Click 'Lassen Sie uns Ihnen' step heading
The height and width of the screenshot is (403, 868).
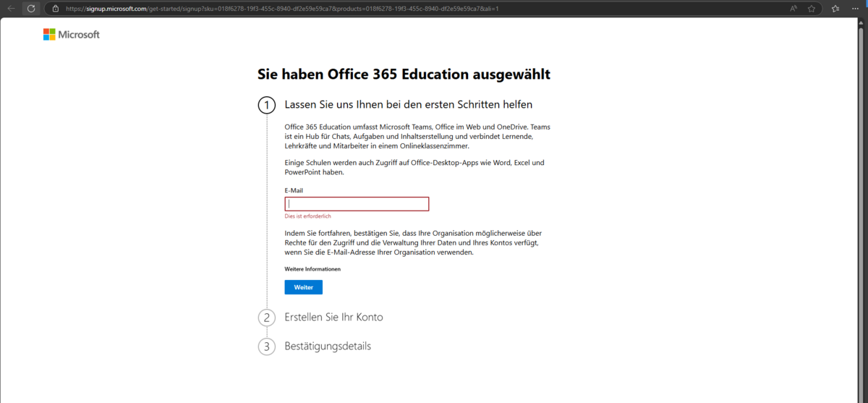click(x=408, y=105)
